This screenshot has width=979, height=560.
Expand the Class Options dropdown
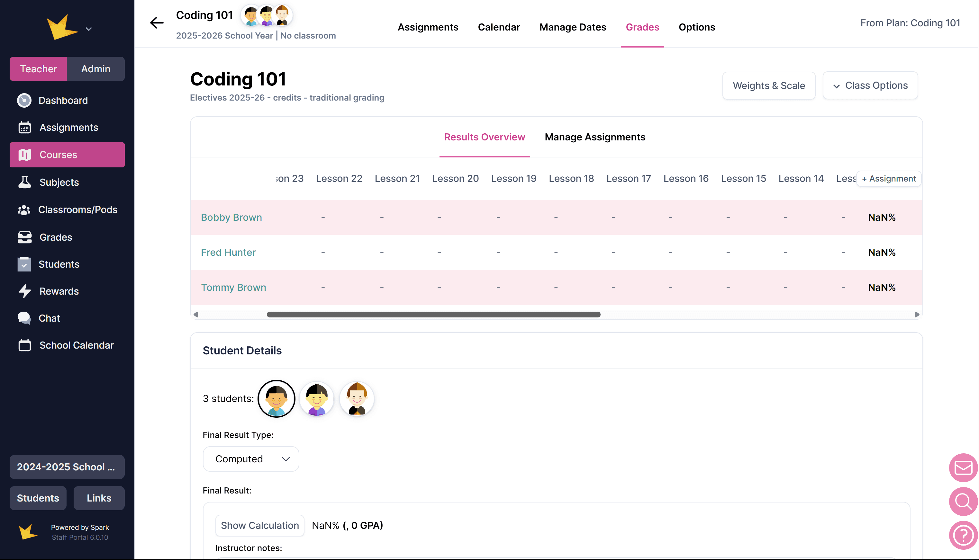pyautogui.click(x=870, y=85)
